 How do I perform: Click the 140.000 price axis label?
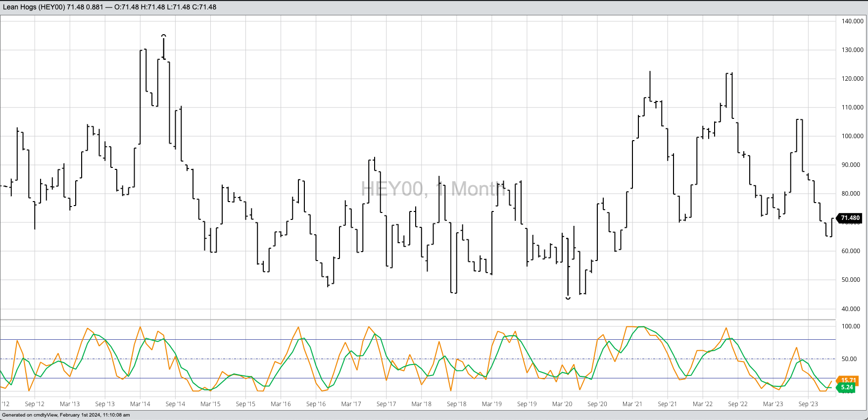pos(852,21)
